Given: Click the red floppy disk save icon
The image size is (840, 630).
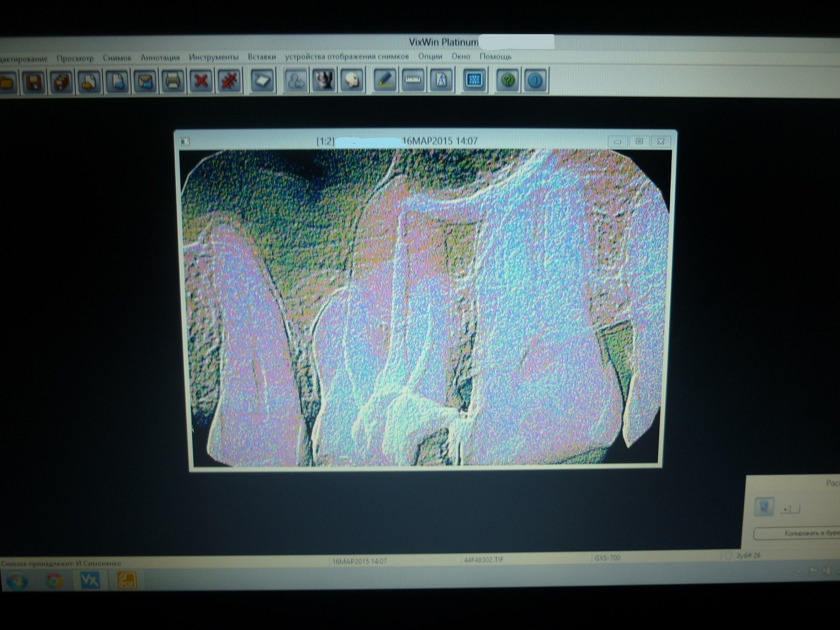Looking at the screenshot, I should tap(34, 81).
